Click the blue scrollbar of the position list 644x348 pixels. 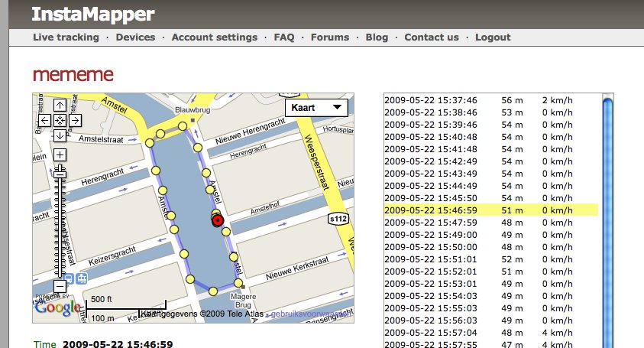pyautogui.click(x=607, y=222)
